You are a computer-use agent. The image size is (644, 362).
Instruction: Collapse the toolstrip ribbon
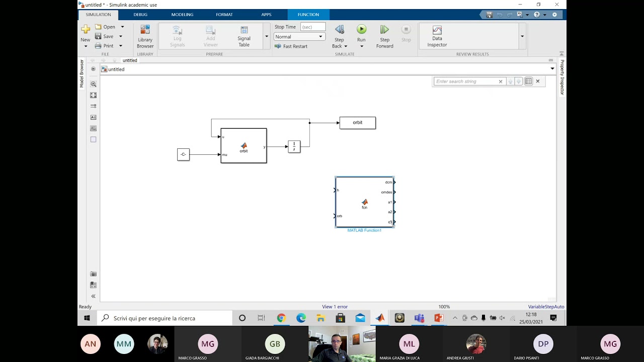point(561,53)
